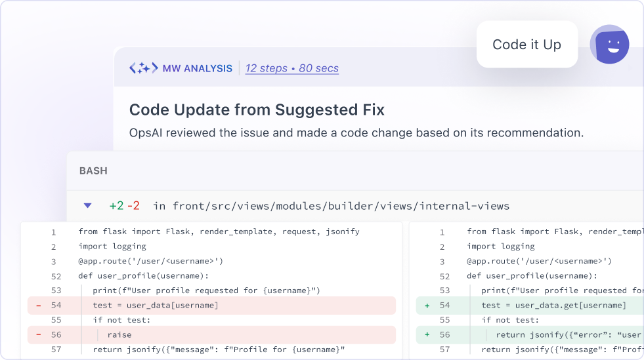The height and width of the screenshot is (360, 644).
Task: Click the plus marker on line 56
Action: pos(427,334)
